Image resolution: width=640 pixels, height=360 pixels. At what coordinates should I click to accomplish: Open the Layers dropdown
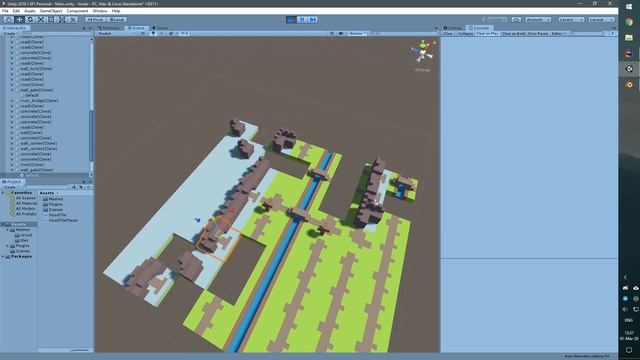pyautogui.click(x=571, y=20)
